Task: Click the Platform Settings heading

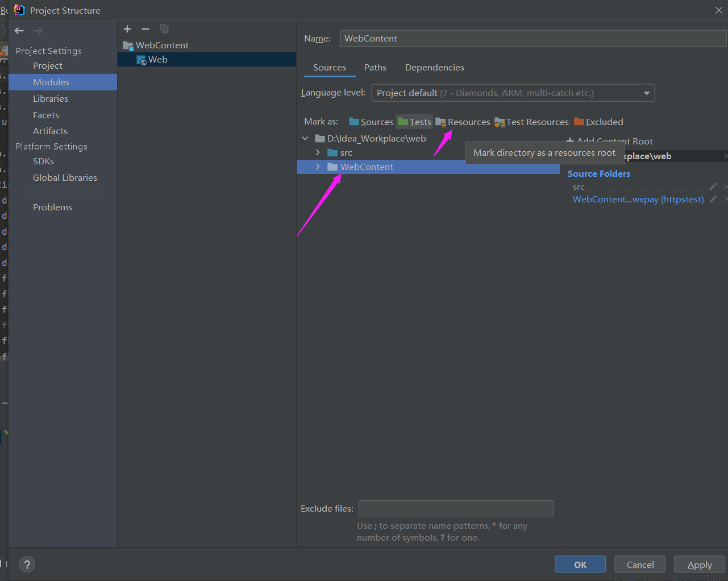Action: point(52,146)
